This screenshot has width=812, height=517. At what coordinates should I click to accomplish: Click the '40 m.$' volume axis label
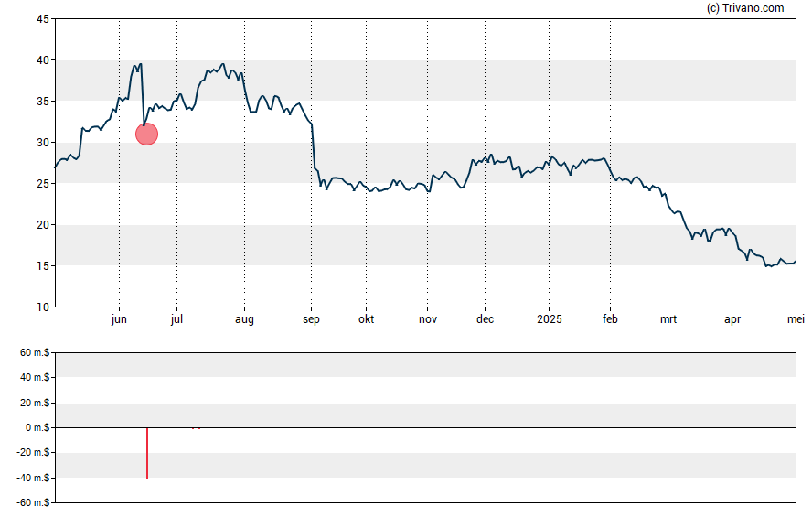(35, 378)
